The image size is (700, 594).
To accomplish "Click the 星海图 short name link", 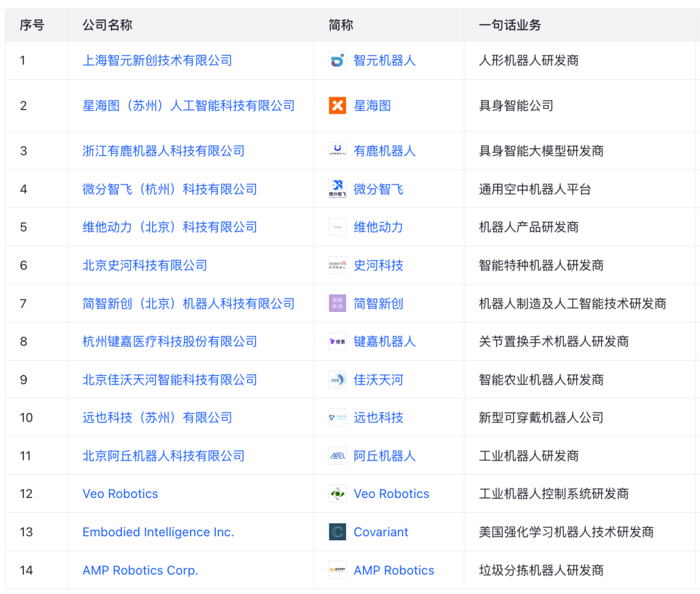I will (372, 106).
